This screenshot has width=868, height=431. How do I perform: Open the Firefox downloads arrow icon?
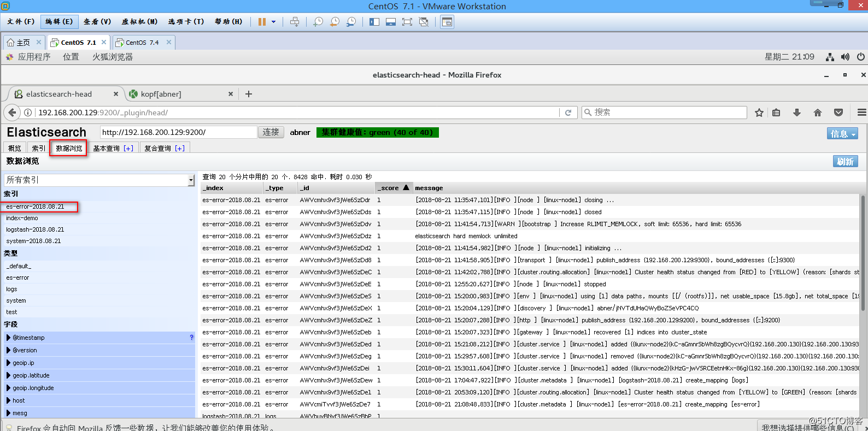click(797, 113)
